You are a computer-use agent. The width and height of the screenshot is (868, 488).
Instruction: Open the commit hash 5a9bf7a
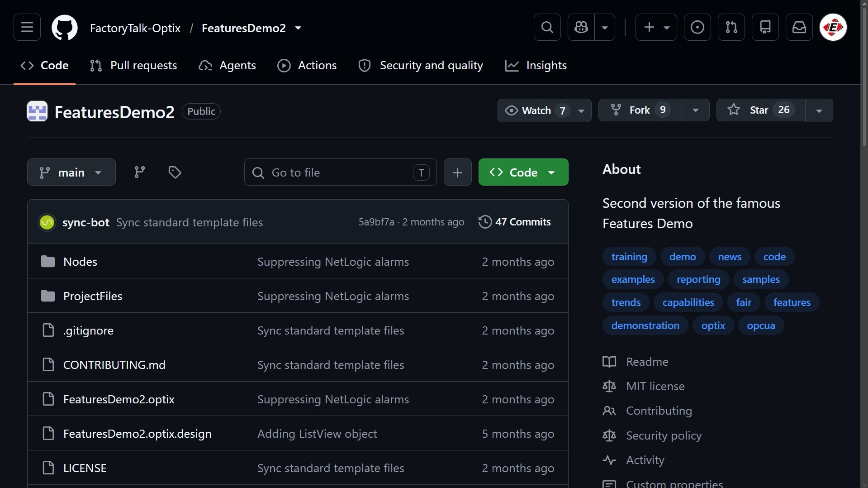pos(376,222)
